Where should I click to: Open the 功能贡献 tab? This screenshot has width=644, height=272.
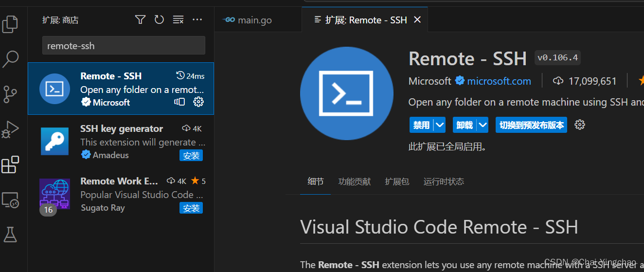(355, 181)
